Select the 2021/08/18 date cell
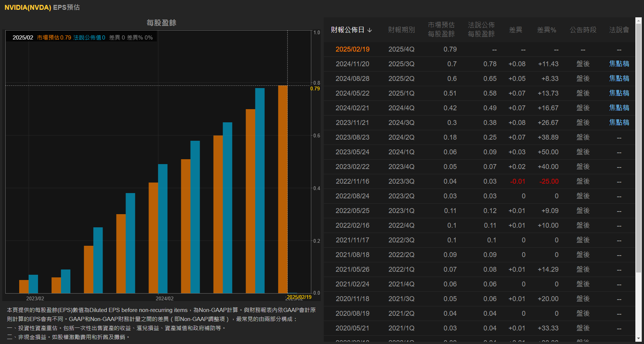The width and height of the screenshot is (644, 344). pyautogui.click(x=352, y=255)
